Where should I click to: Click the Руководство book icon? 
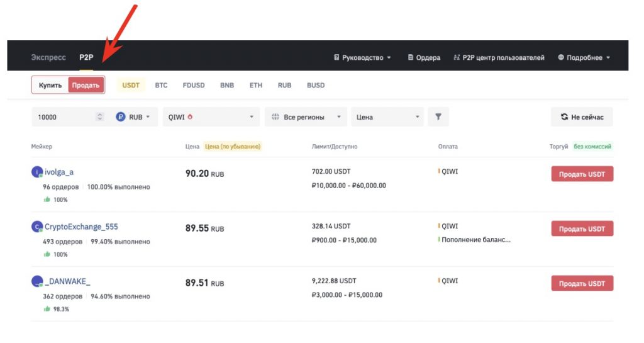pos(336,57)
